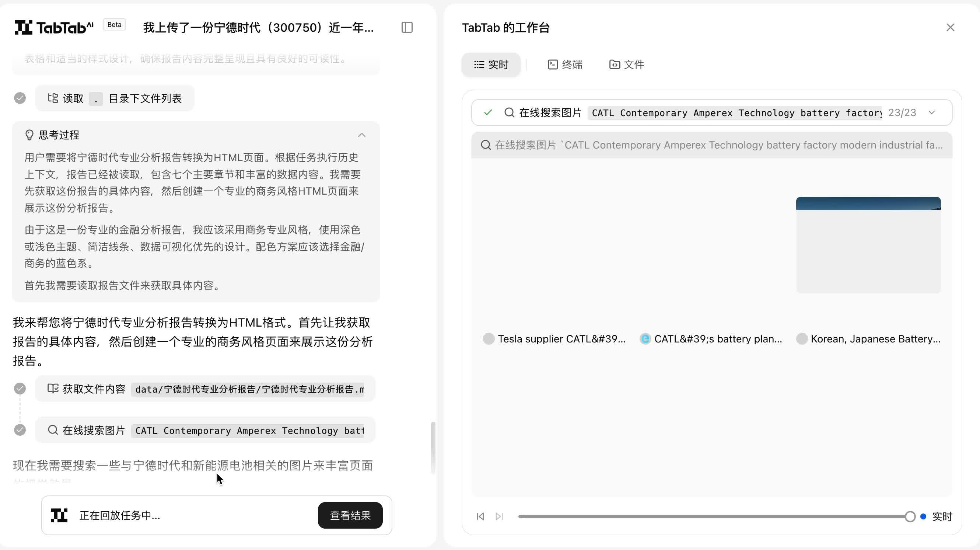Collapse the 思考过程 panel

(361, 135)
